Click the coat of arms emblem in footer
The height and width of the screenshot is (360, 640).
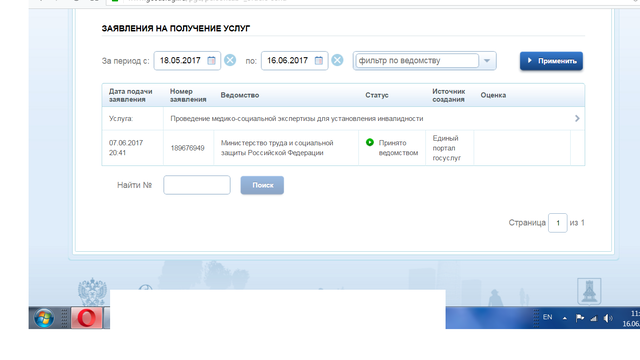[x=92, y=291]
